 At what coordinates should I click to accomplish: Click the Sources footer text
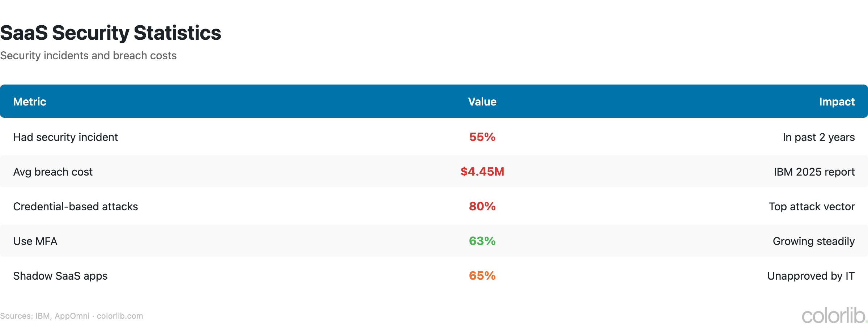(x=72, y=316)
